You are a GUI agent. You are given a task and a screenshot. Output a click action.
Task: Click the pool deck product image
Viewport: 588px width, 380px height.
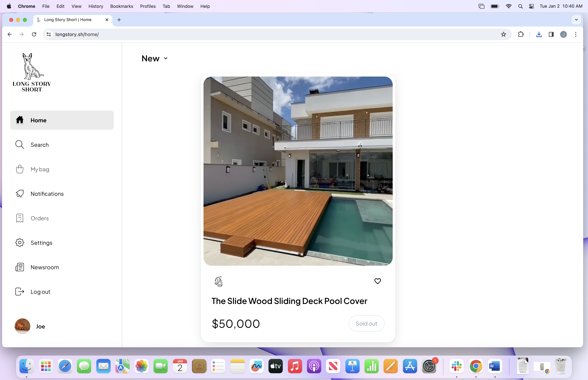(x=298, y=171)
